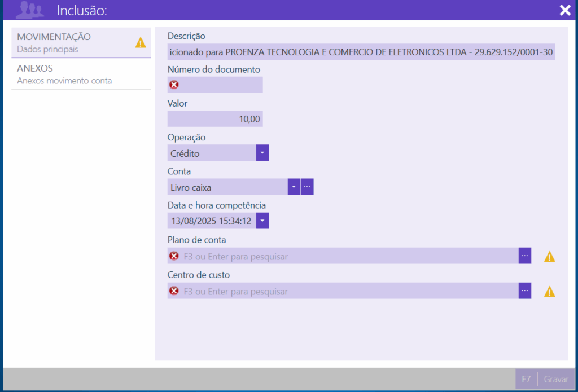
Task: Open Plano de conta search ellipsis button
Action: [525, 256]
